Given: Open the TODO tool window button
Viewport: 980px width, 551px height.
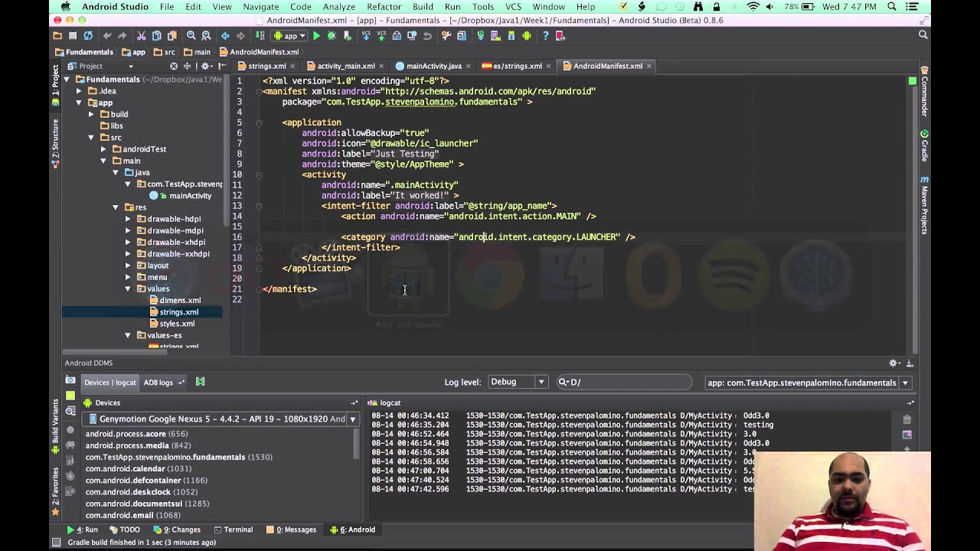Looking at the screenshot, I should point(125,530).
